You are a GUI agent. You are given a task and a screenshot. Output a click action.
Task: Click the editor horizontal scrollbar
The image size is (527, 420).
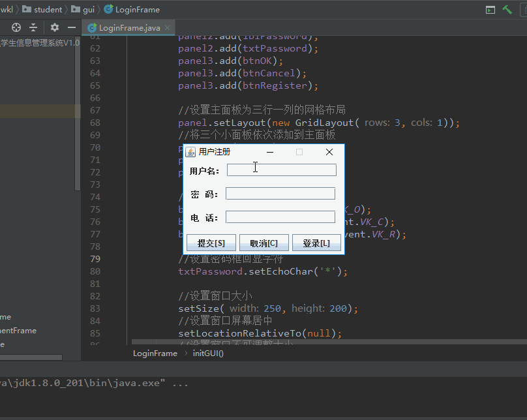pyautogui.click(x=329, y=342)
